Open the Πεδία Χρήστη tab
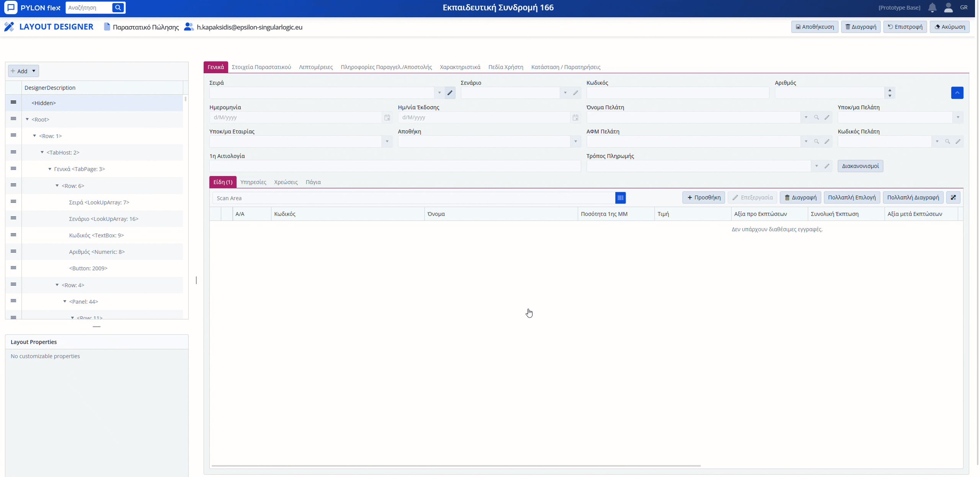Viewport: 980px width, 477px height. [505, 67]
